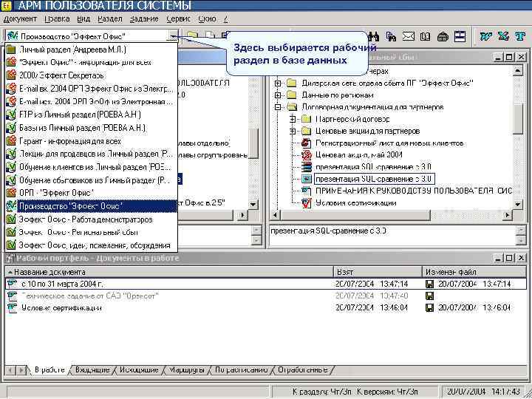532x399 pixels.
Task: Choose '2000/ Эффект Секретарь' in the dropdown list
Action: [x=91, y=75]
